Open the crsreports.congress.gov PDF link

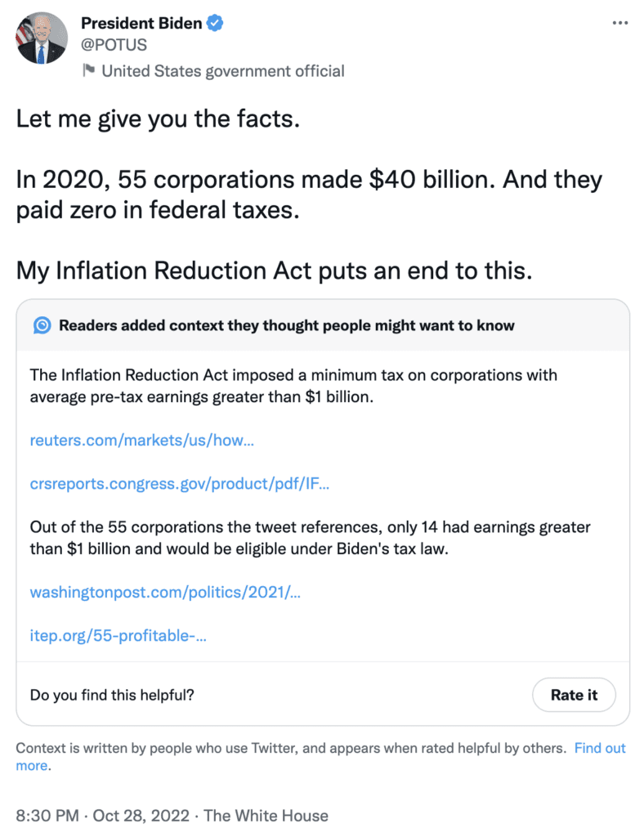click(x=180, y=484)
